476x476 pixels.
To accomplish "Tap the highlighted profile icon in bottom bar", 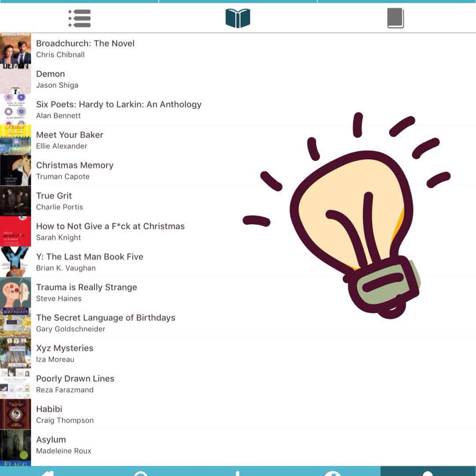I will 428,472.
